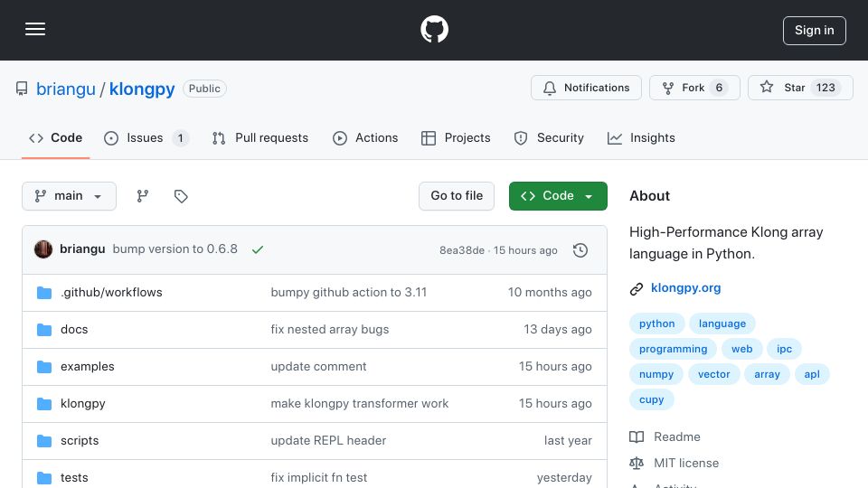The image size is (868, 488).
Task: Go to the Actions tab
Action: 365,137
